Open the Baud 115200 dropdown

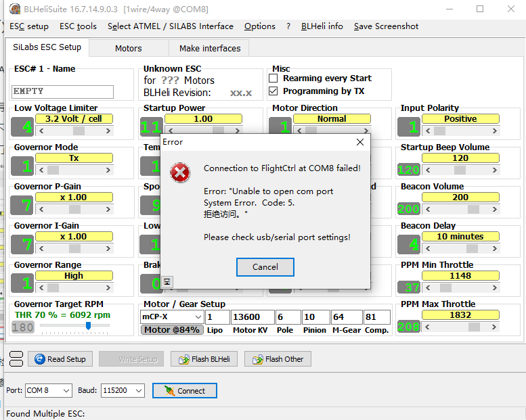point(139,390)
